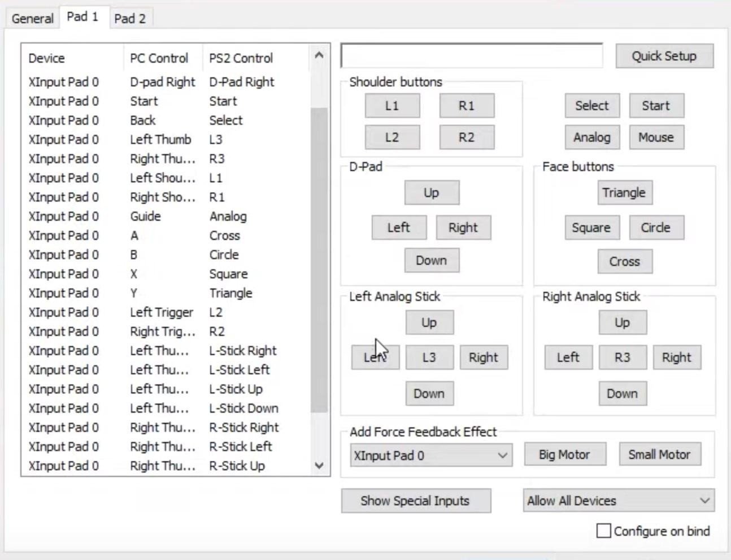The height and width of the screenshot is (560, 731).
Task: Open the XInput Pad 0 force feedback dropdown
Action: click(x=431, y=455)
